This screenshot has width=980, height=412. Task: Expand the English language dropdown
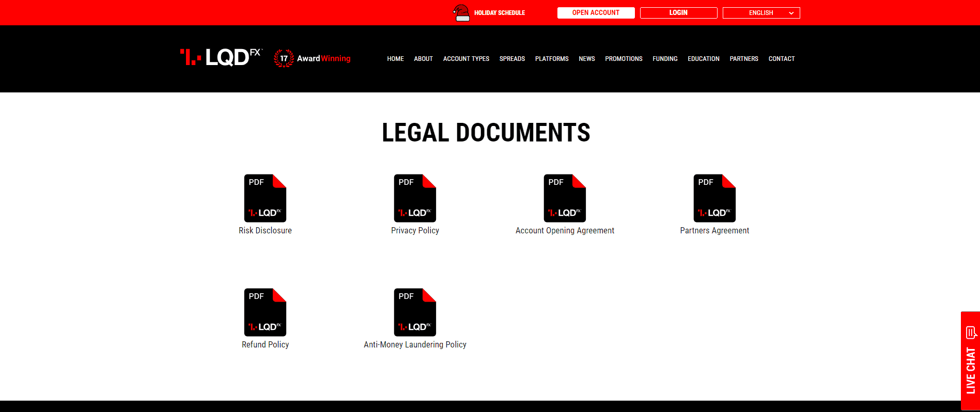[761, 13]
